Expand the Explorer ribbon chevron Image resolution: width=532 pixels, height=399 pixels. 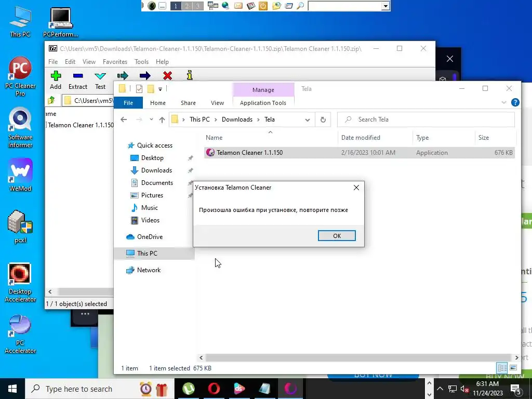tap(504, 102)
